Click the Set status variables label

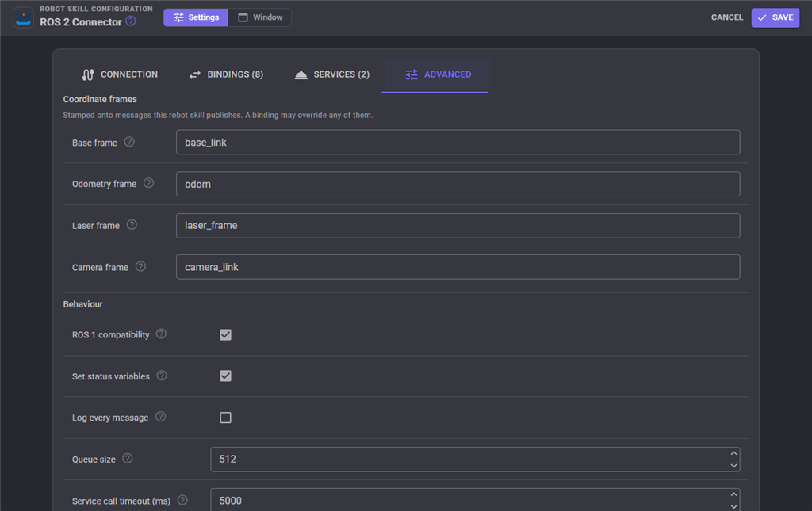[111, 376]
